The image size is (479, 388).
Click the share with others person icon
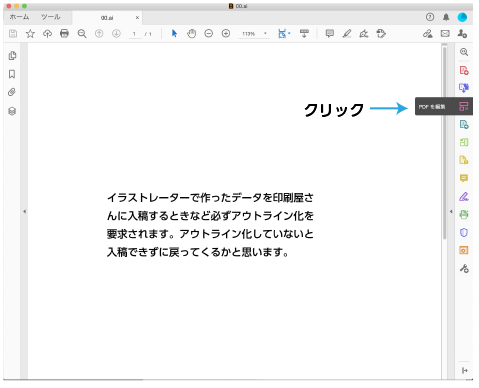[x=462, y=34]
